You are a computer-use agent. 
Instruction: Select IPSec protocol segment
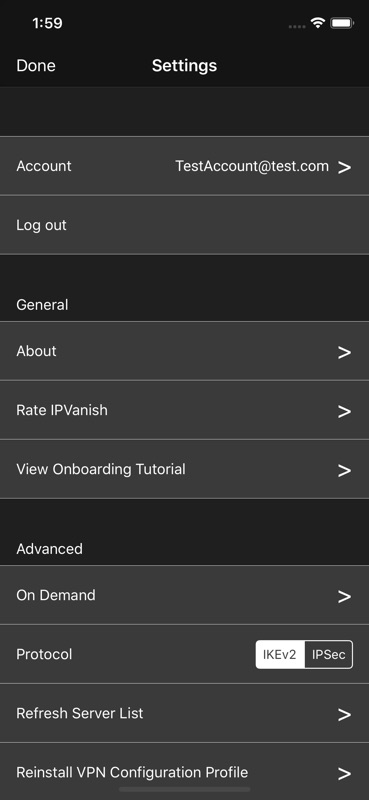[x=329, y=655]
